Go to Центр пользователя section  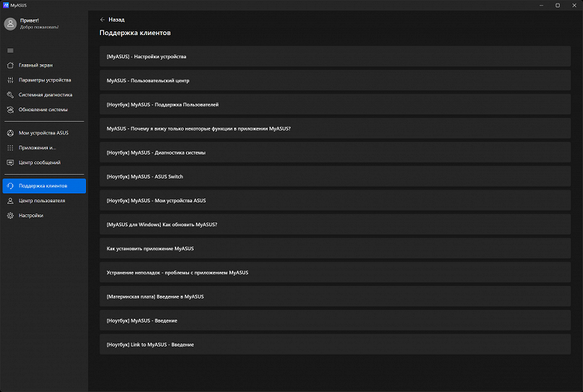(x=41, y=201)
